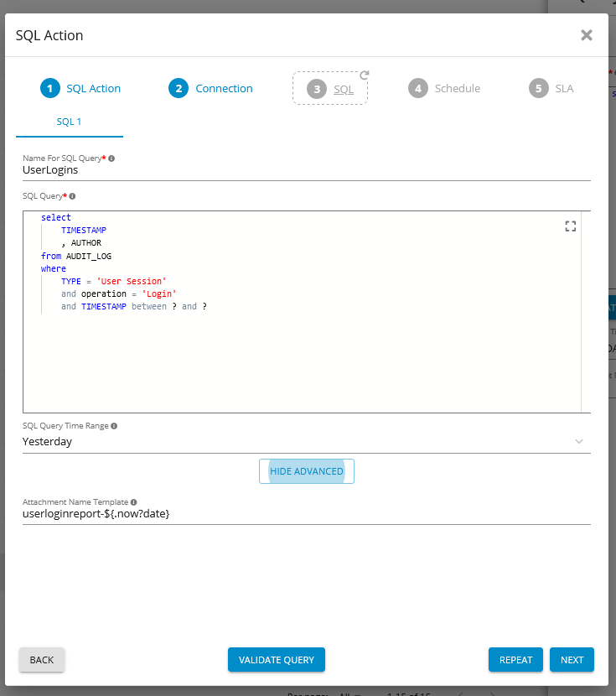The width and height of the screenshot is (616, 696).
Task: Switch to the SQL 1 tab
Action: (69, 122)
